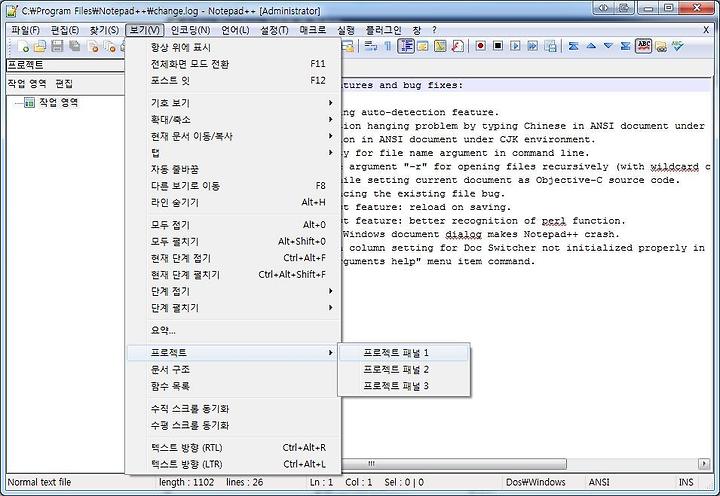Image resolution: width=720 pixels, height=496 pixels.
Task: Click Save Recorded Macro toolbar icon
Action: pyautogui.click(x=550, y=46)
